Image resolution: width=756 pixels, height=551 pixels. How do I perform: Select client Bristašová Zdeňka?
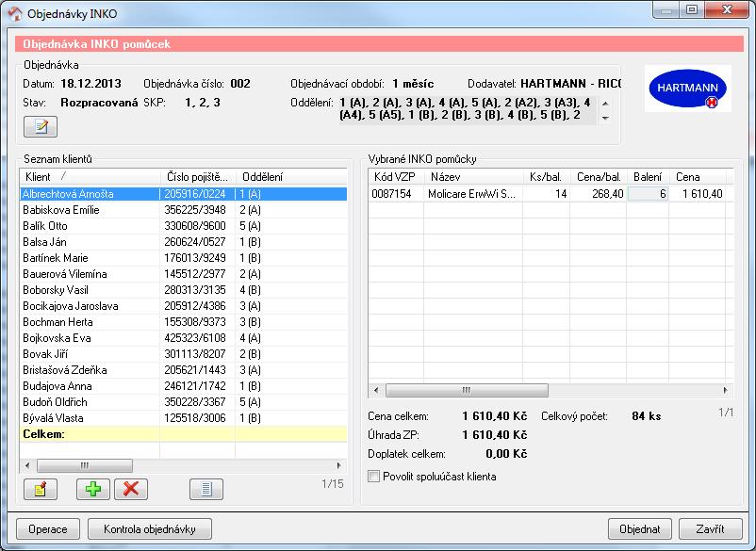[x=183, y=370]
